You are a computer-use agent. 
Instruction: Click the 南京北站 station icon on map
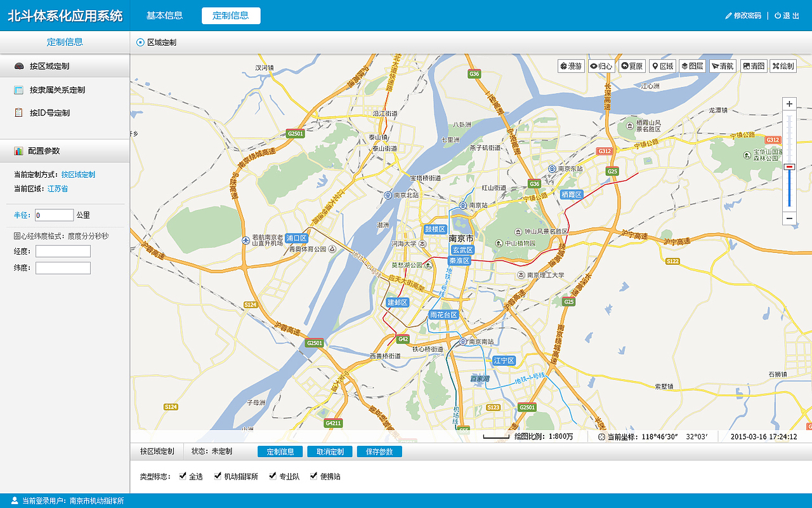coord(388,196)
